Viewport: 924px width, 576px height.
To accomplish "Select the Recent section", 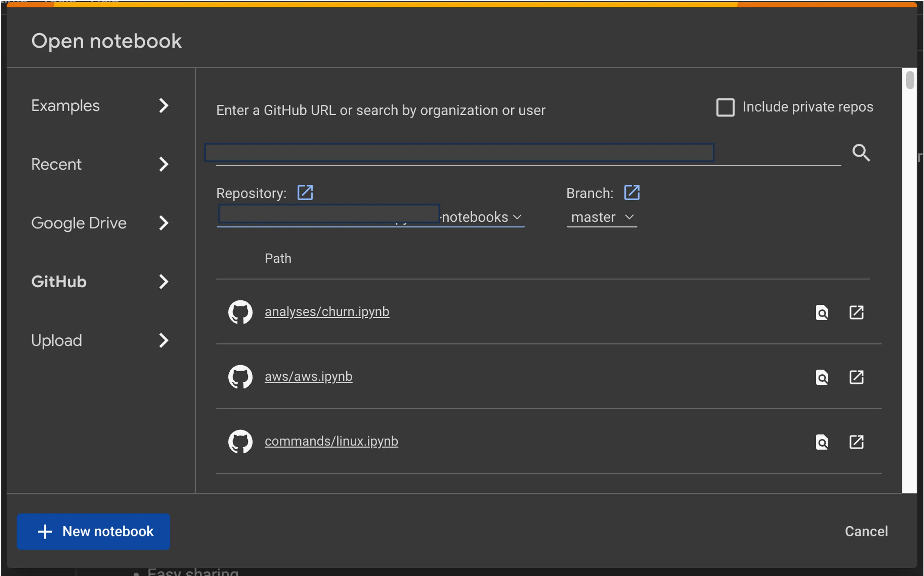I will click(56, 164).
